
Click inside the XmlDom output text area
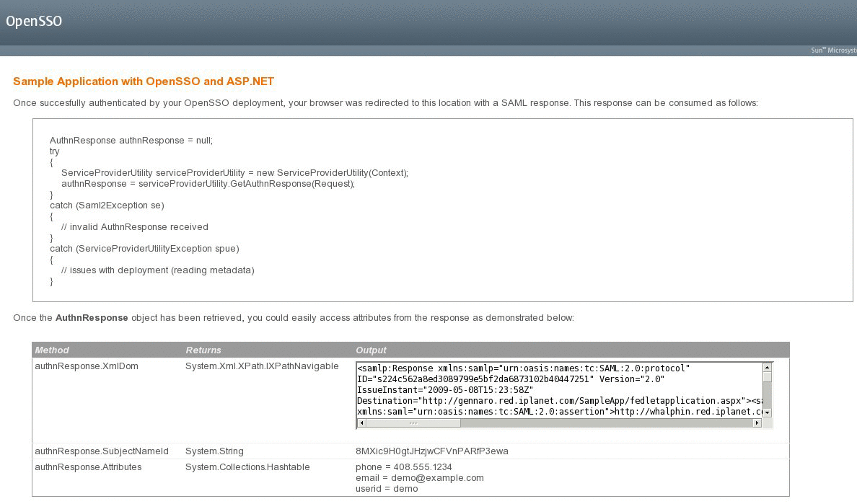(559, 390)
